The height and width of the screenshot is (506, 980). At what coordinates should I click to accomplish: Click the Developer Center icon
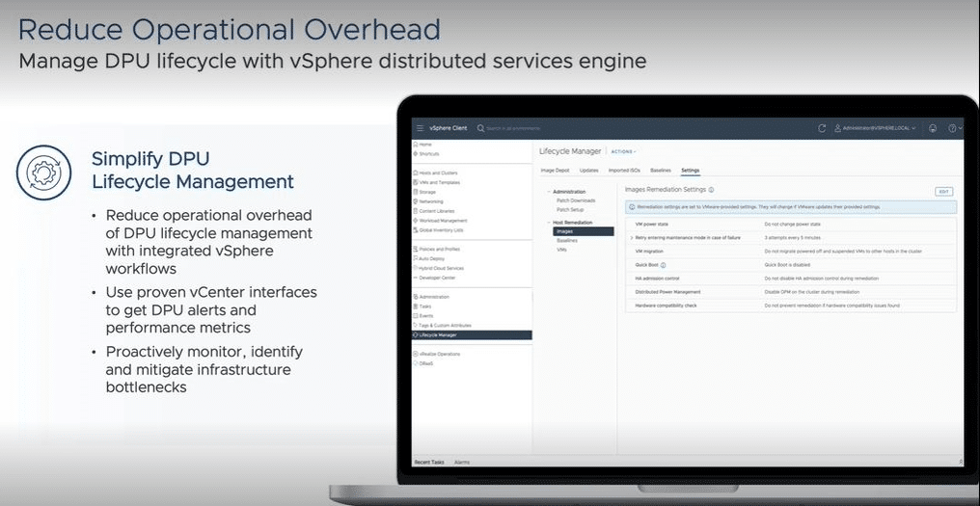pyautogui.click(x=416, y=278)
